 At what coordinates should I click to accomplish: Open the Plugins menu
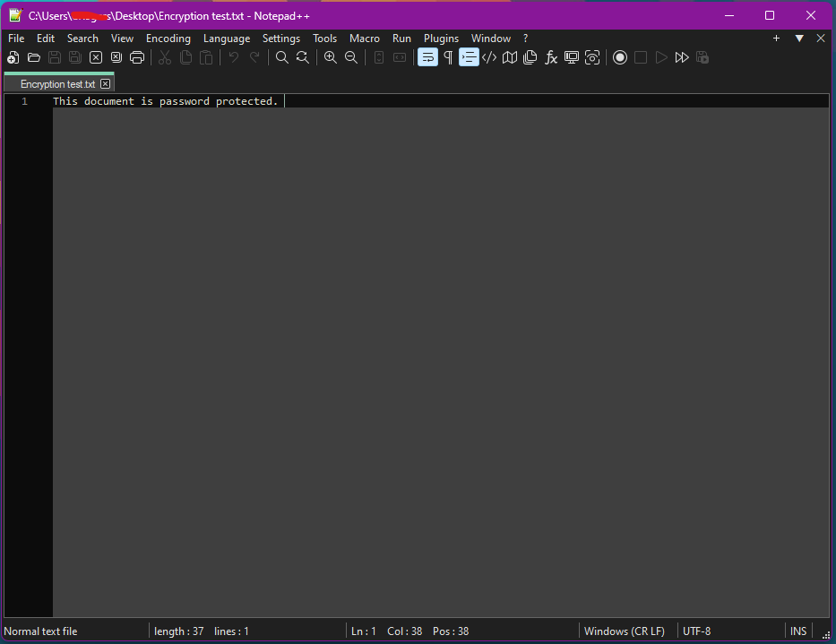(441, 39)
